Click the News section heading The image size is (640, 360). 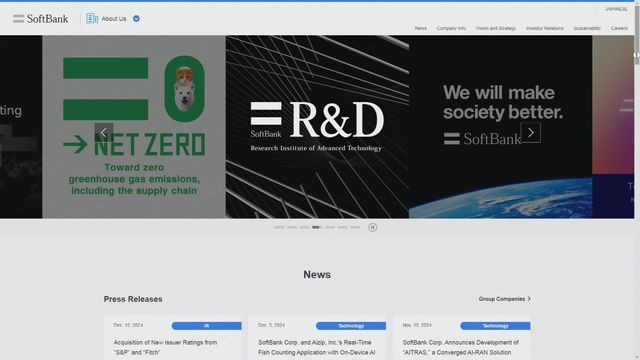pos(317,275)
